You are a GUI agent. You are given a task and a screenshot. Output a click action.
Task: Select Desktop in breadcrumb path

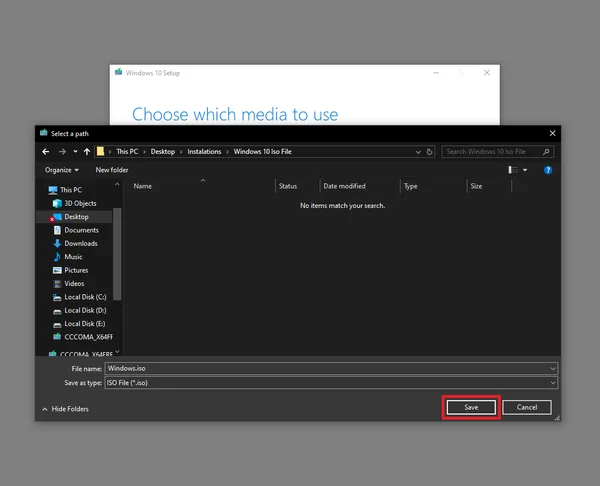pyautogui.click(x=163, y=152)
